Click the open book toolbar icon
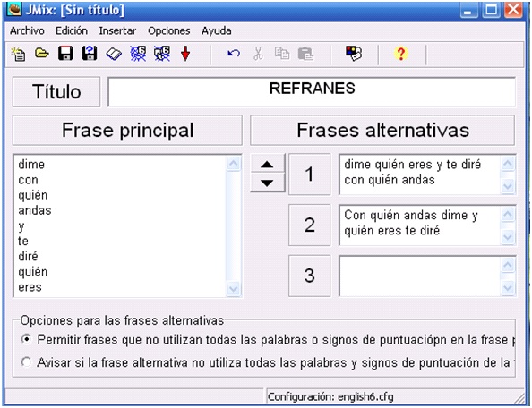Screen dimensions: 532x408 [x=114, y=54]
